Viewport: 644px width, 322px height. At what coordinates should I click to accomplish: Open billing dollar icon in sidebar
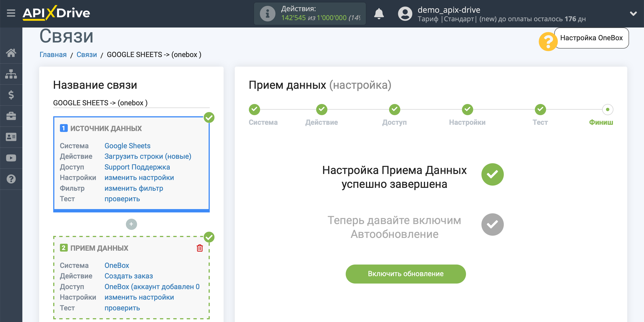(x=11, y=95)
